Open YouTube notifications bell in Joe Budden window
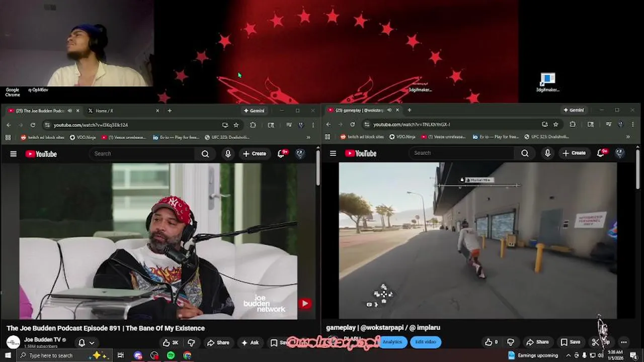Viewport: 644px width, 362px height. (281, 154)
